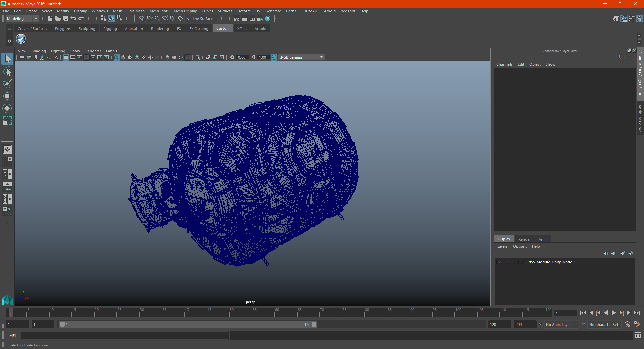Click the range slider bar handle at 120
Screen dimensions: 644x349
tap(314, 325)
